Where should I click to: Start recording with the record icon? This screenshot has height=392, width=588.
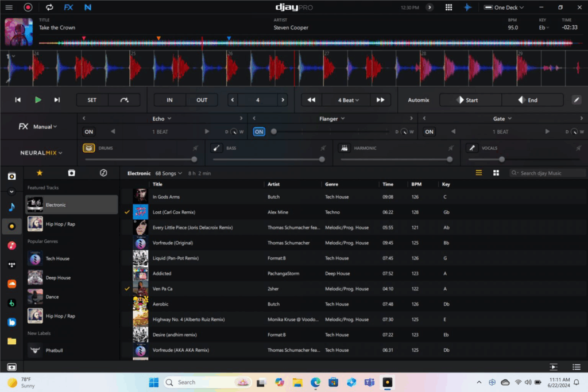pos(28,7)
